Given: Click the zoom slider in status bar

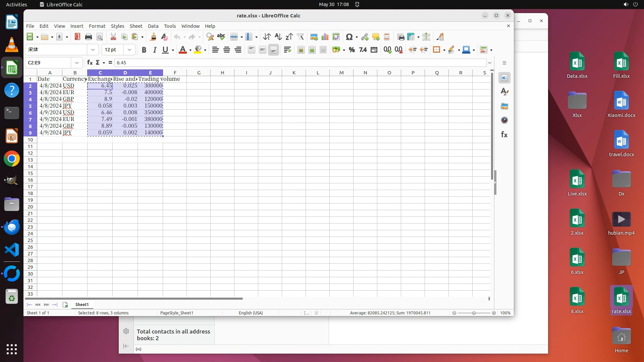Looking at the screenshot, I should coord(474,313).
